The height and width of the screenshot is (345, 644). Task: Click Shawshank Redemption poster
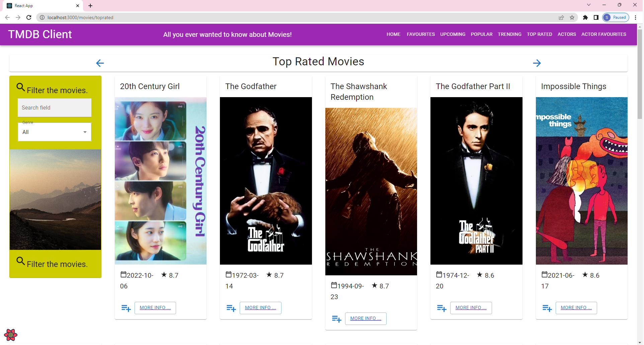click(371, 192)
